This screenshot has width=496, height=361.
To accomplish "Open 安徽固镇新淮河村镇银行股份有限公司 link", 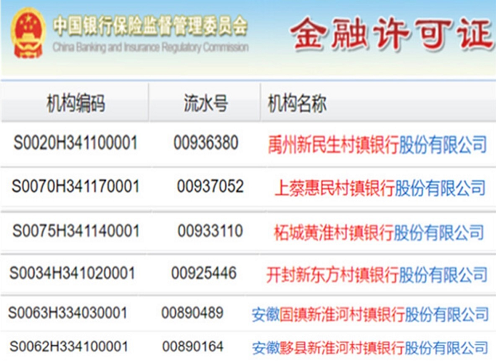I will [370, 314].
